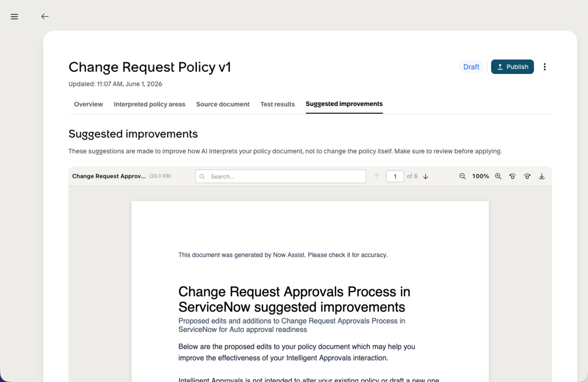588x382 pixels.
Task: Open the more options kebab menu
Action: (x=544, y=67)
